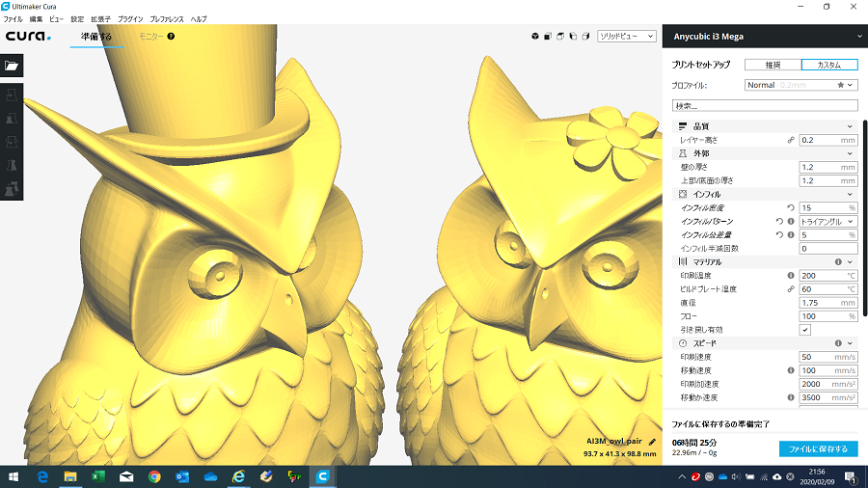Click the settings panel vertical scrollbar
Viewport: 868px width, 488px height.
[x=865, y=219]
